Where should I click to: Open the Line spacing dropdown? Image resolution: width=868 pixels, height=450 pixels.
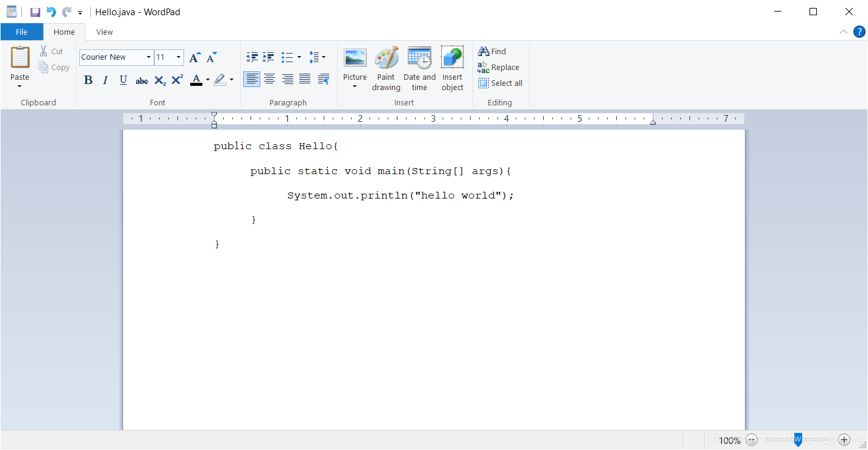click(317, 57)
